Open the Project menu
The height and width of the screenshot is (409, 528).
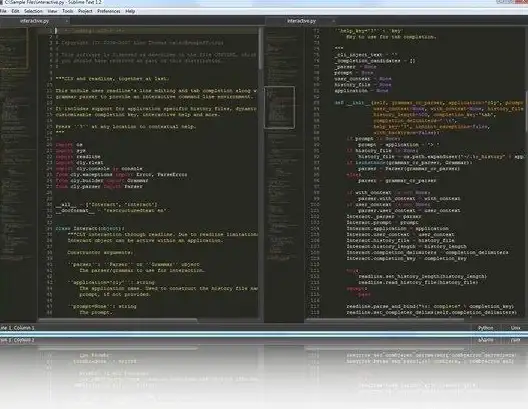tap(85, 11)
